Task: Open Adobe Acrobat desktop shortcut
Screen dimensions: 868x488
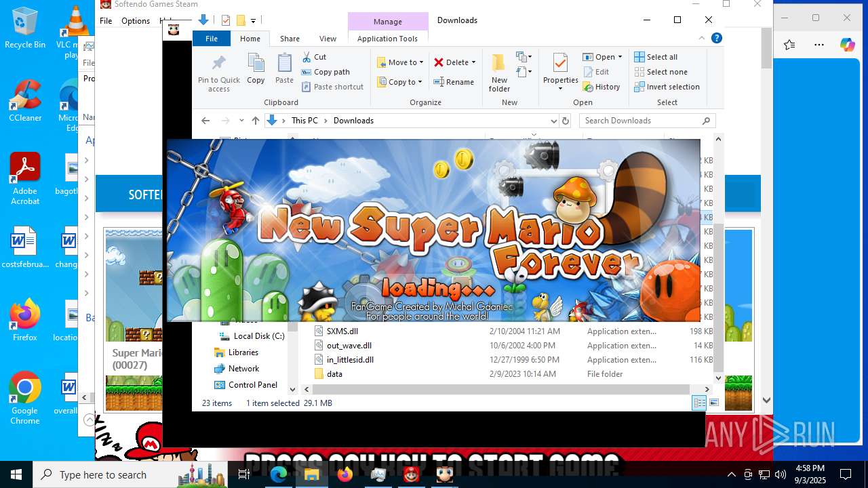Action: pos(25,180)
